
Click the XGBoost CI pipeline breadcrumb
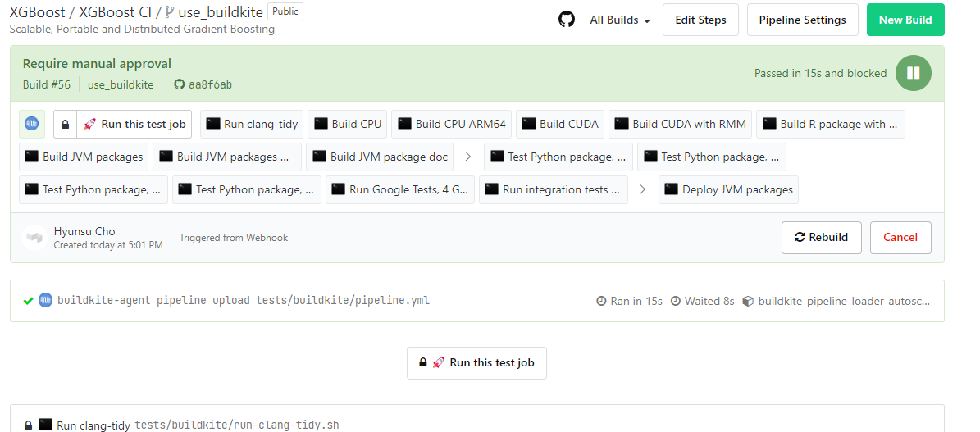click(x=116, y=12)
